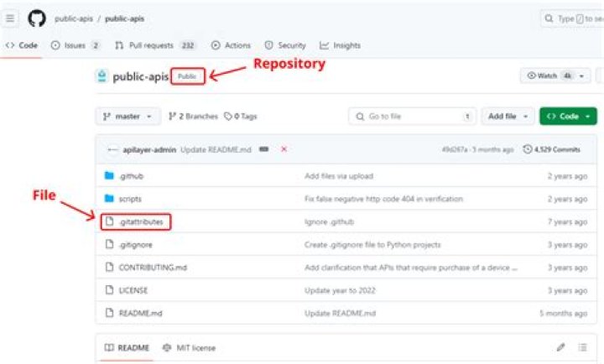Click the red failed-check X icon
The height and width of the screenshot is (364, 604).
click(x=284, y=149)
